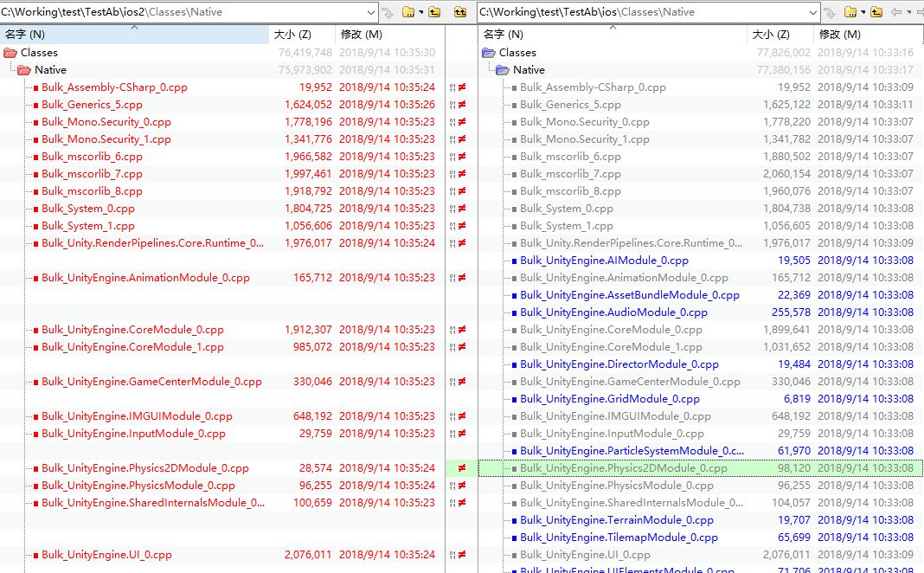The image size is (924, 573).
Task: Go up one level on both sides
Action: tap(460, 12)
